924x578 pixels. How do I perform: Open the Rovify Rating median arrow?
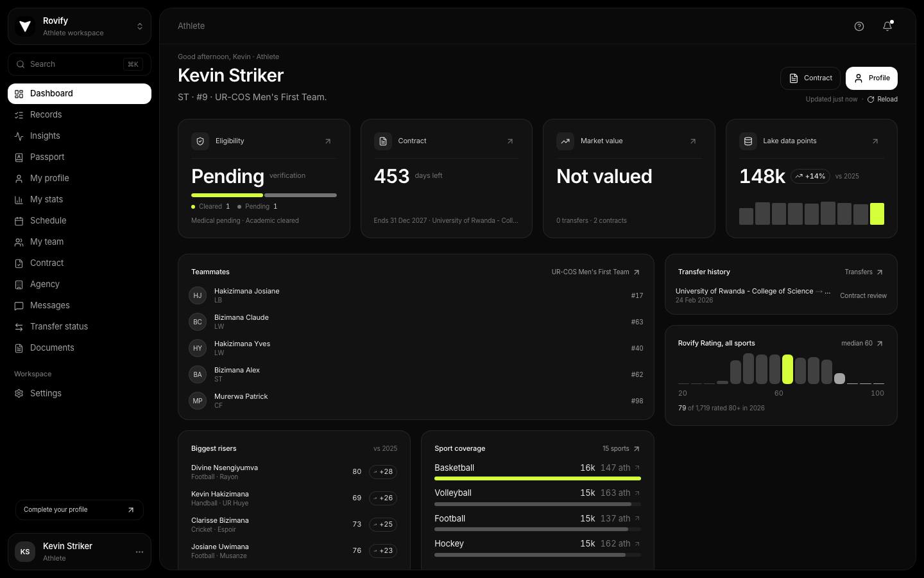click(x=880, y=344)
